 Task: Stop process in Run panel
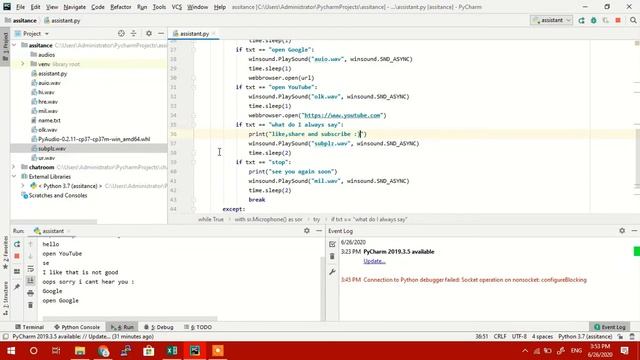point(17,256)
